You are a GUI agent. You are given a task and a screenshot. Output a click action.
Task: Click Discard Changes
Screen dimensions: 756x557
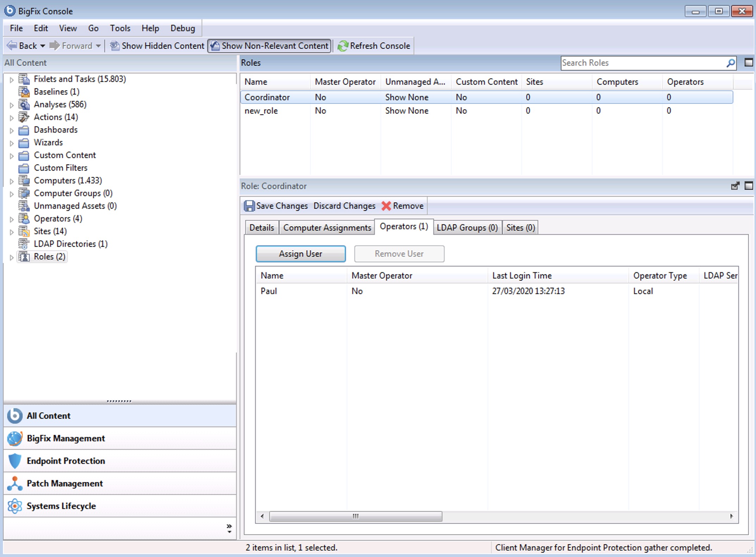coord(344,206)
